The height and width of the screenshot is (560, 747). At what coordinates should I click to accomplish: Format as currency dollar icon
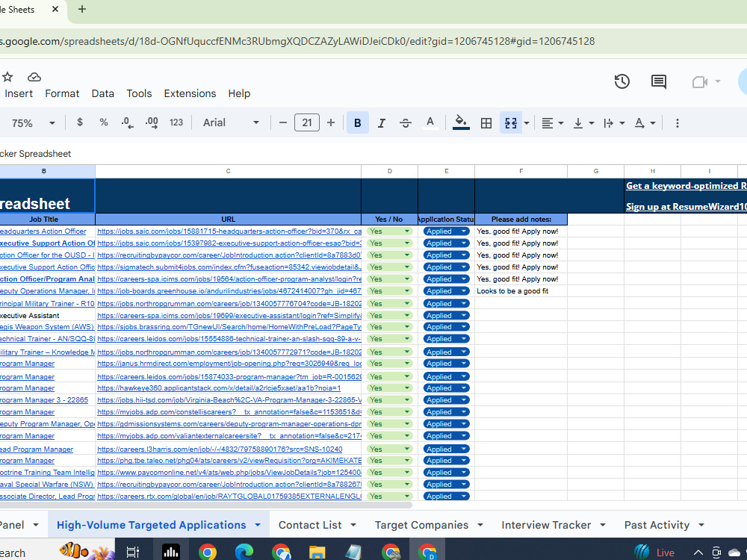[80, 122]
